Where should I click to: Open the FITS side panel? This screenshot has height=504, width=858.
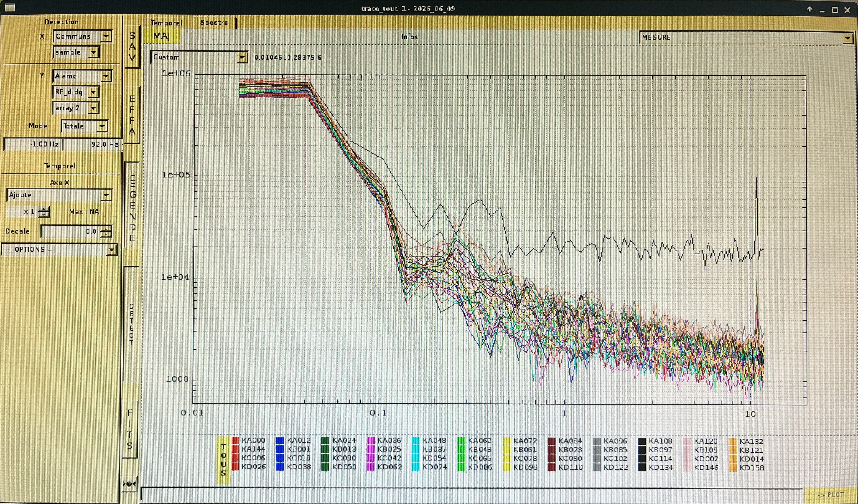130,429
